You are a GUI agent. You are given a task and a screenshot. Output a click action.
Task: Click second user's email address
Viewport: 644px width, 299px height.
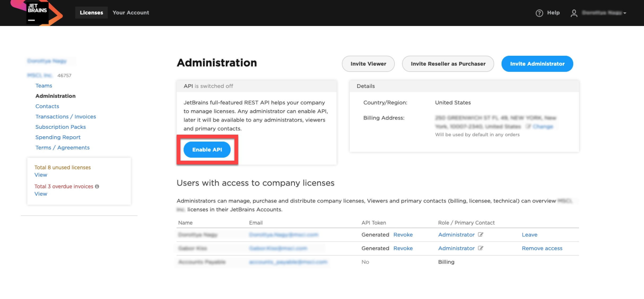click(x=278, y=248)
